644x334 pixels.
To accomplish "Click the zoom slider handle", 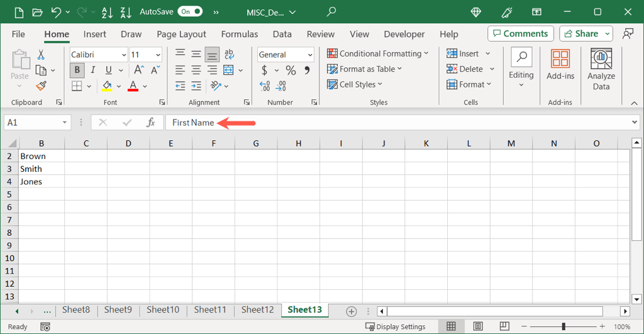I will [563, 326].
